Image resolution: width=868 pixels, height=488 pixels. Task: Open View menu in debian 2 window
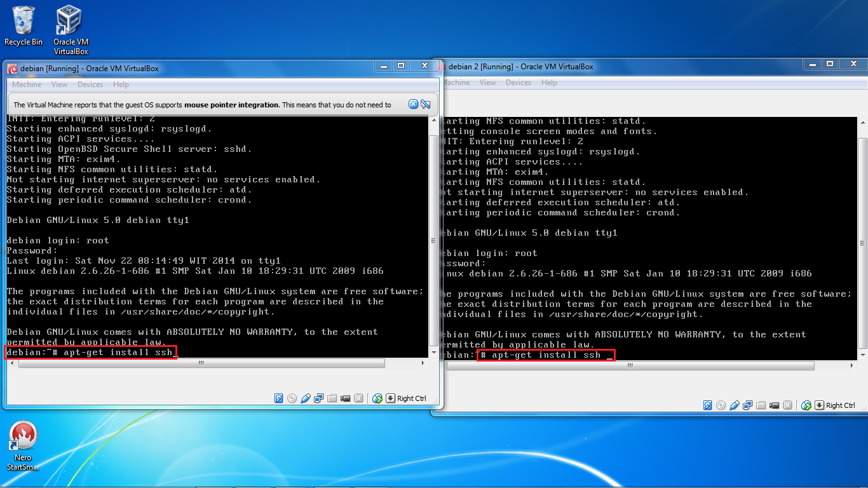(x=488, y=83)
